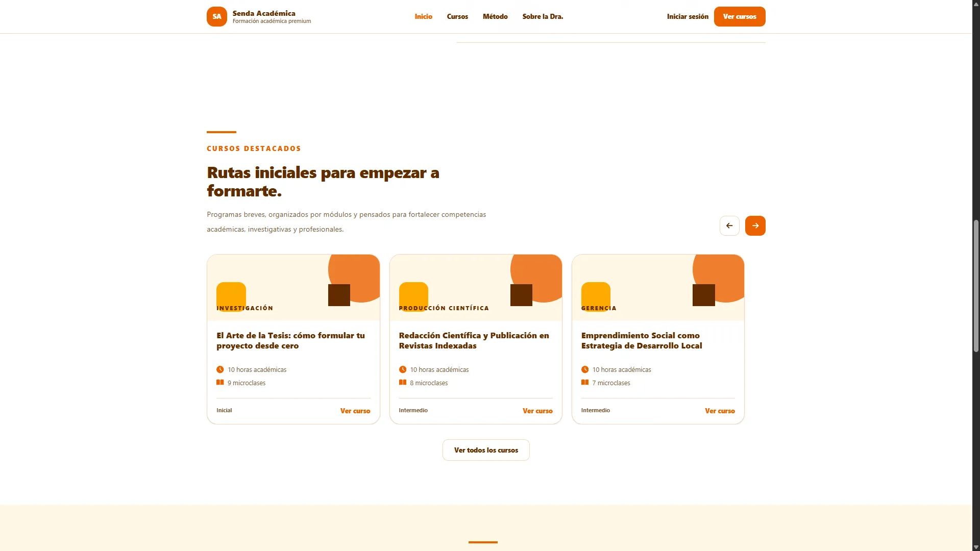Image resolution: width=980 pixels, height=551 pixels.
Task: Open the Inicio menu item
Action: [423, 16]
